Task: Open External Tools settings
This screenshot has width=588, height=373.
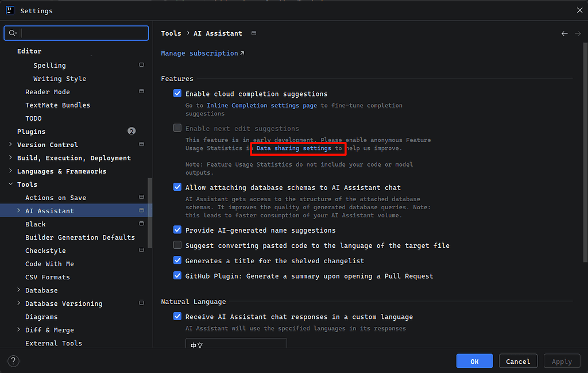Action: (x=53, y=343)
